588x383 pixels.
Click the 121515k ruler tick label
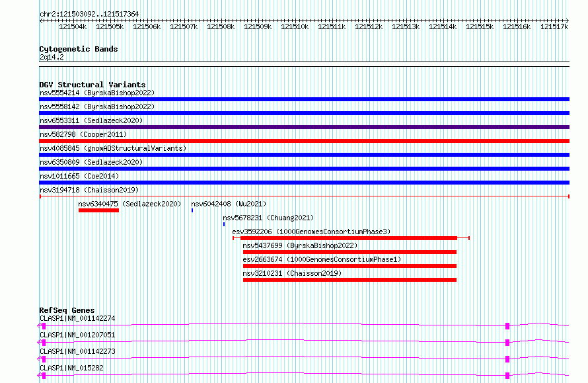click(x=480, y=26)
